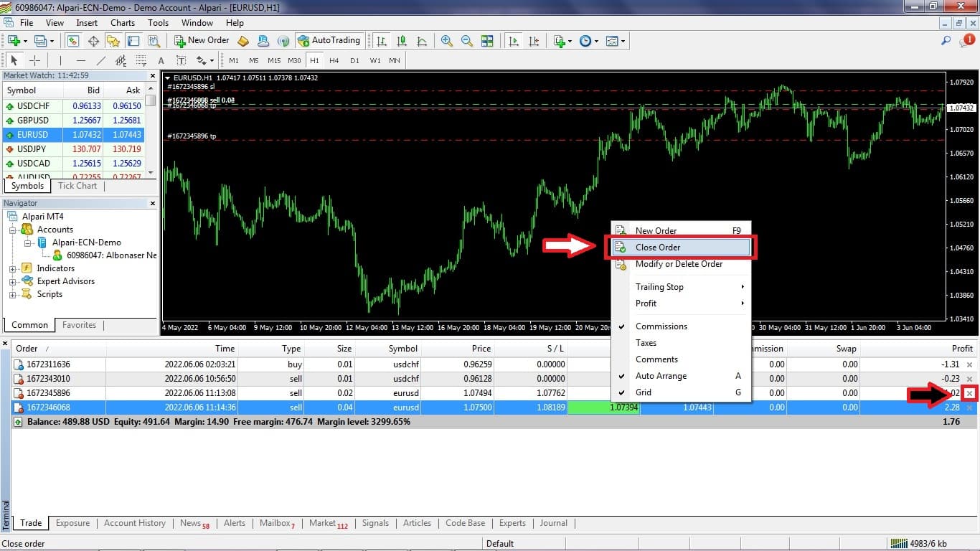Select the crosshair tool
This screenshot has width=980, height=551.
[34, 60]
